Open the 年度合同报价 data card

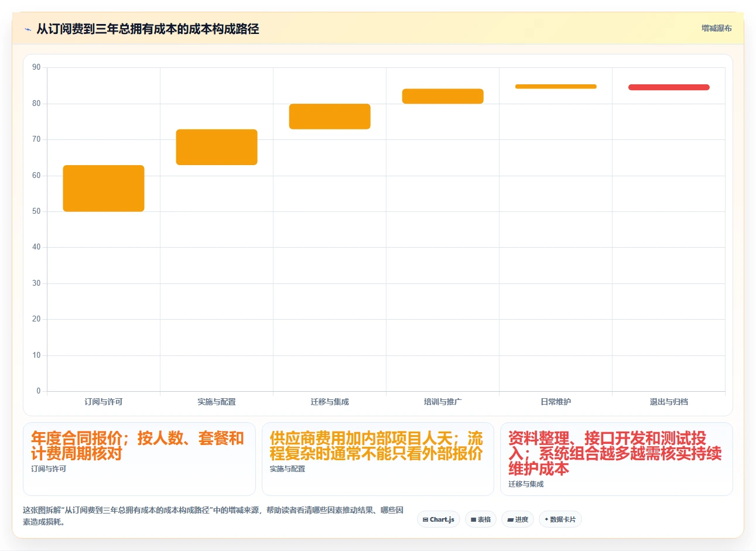pos(139,459)
